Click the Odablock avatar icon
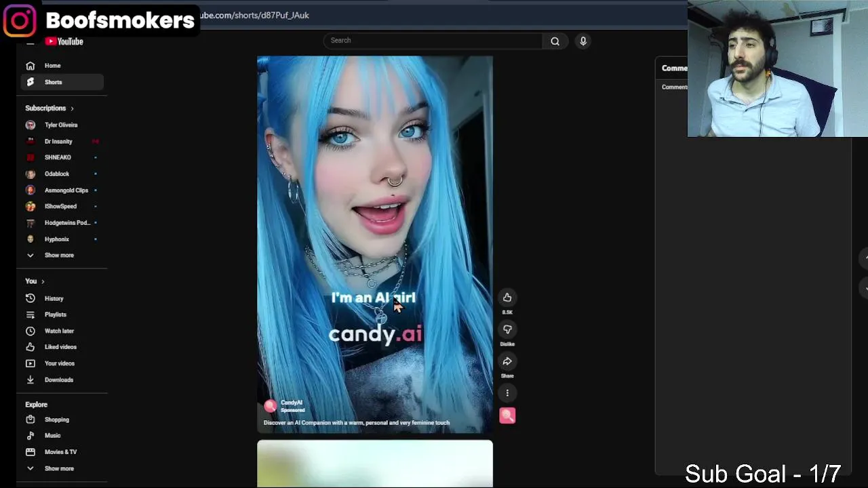This screenshot has width=868, height=488. (30, 174)
